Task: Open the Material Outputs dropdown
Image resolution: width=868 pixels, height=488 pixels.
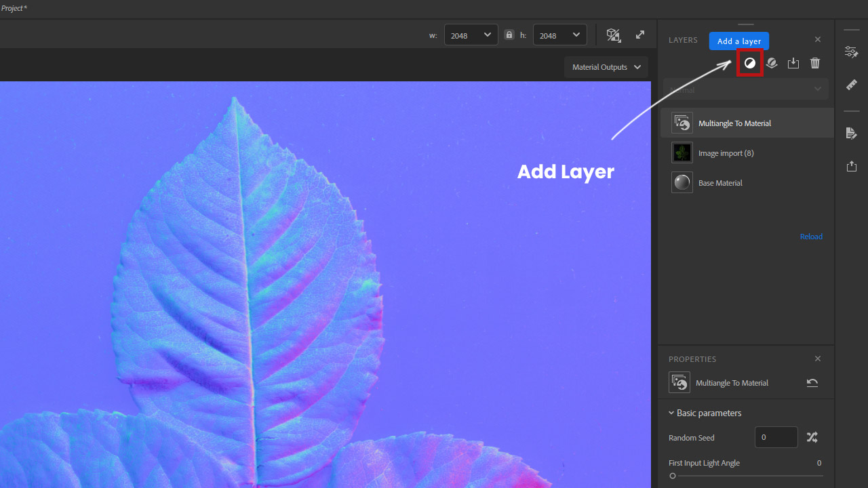Action: pyautogui.click(x=606, y=67)
